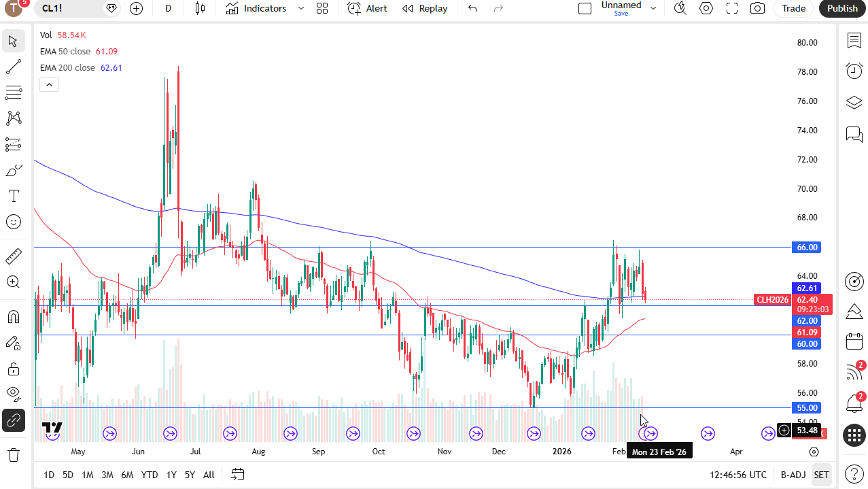Open chart settings hexagon icon
The image size is (868, 489).
(x=706, y=8)
